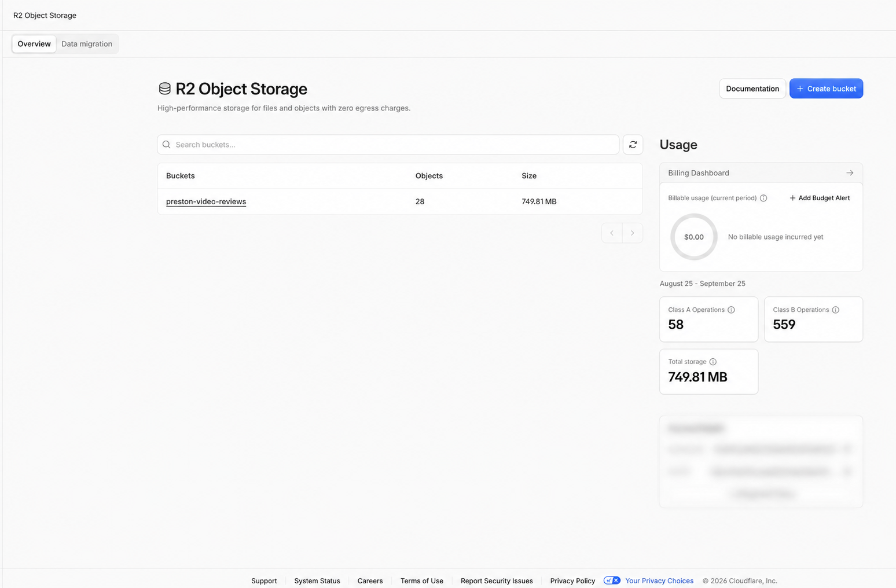Switch to the Data migration tab
The height and width of the screenshot is (588, 896).
point(87,44)
